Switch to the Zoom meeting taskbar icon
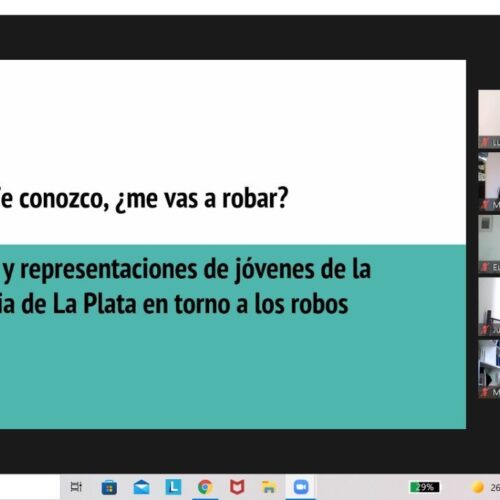The image size is (500, 500). (x=301, y=487)
